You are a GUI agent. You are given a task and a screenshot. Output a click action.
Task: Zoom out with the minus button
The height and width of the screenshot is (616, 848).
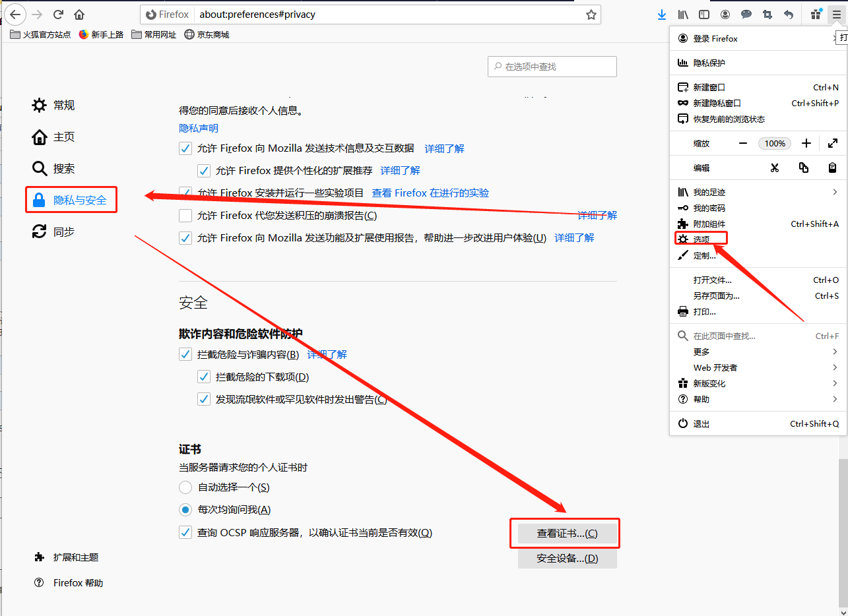tap(743, 143)
